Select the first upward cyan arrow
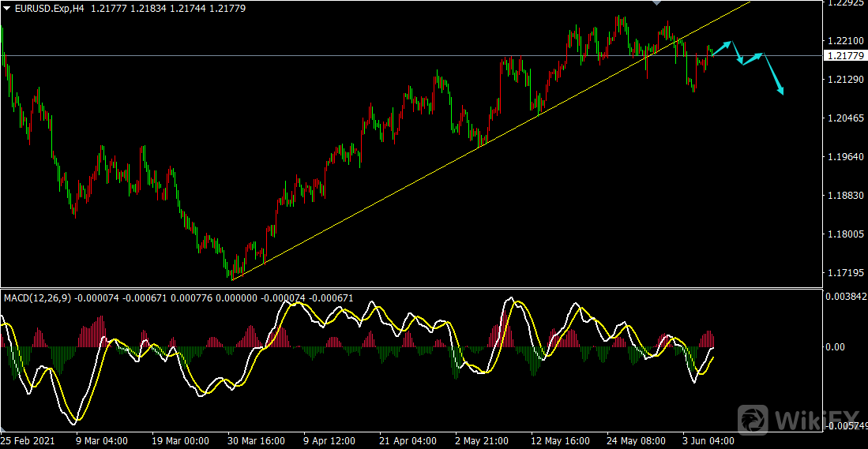The height and width of the screenshot is (449, 868). [722, 47]
